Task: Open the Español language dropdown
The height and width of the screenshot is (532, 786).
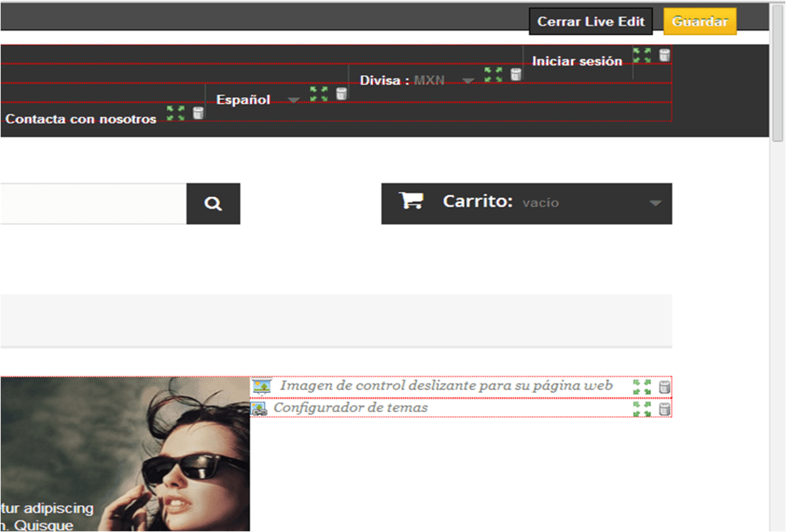Action: 294,100
